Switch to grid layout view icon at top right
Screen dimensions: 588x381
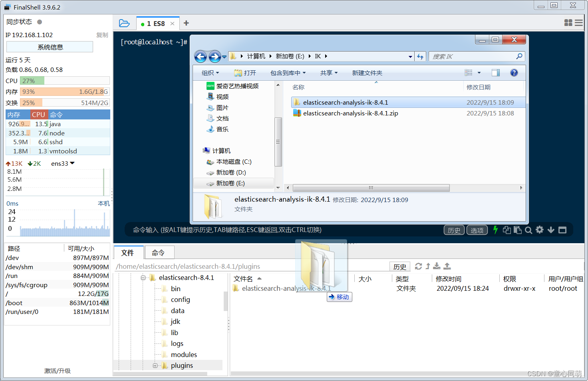568,23
